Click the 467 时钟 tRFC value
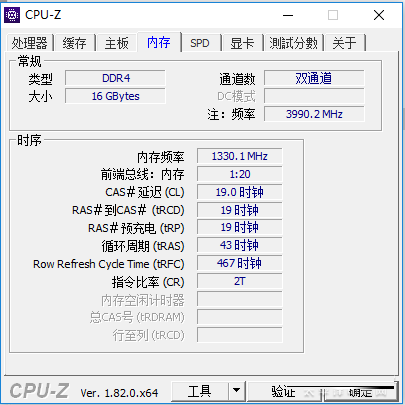Image resolution: width=405 pixels, height=405 pixels. 240,263
